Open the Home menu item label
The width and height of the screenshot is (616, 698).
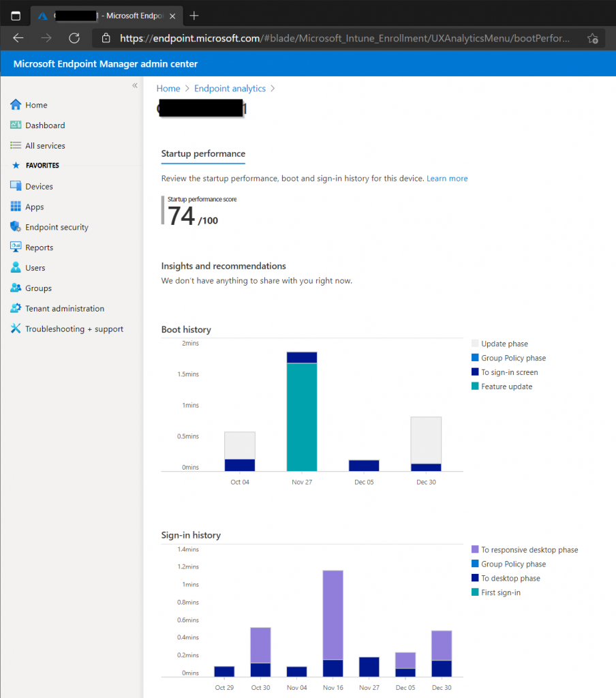coord(36,105)
